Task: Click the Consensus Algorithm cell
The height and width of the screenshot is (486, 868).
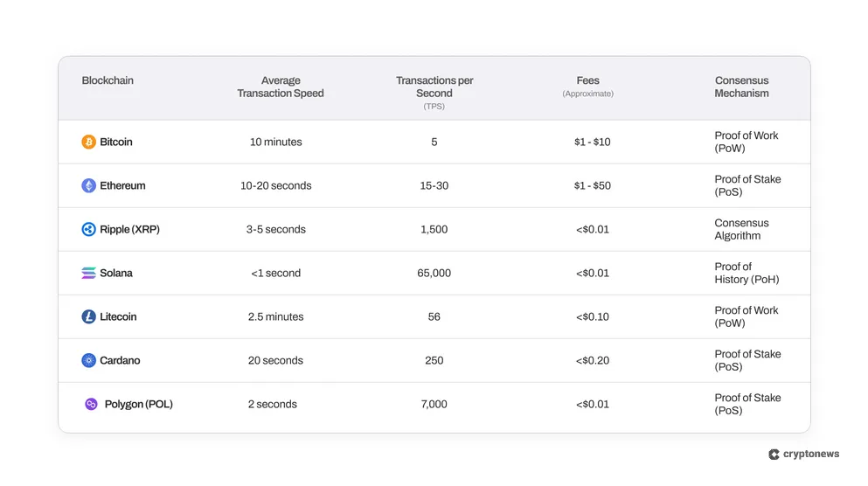Action: 742,229
